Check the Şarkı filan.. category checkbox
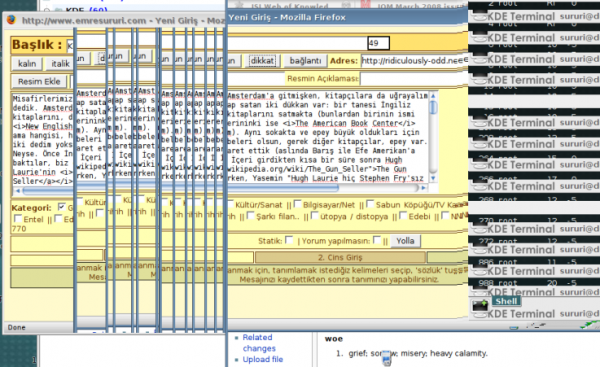 click(250, 215)
